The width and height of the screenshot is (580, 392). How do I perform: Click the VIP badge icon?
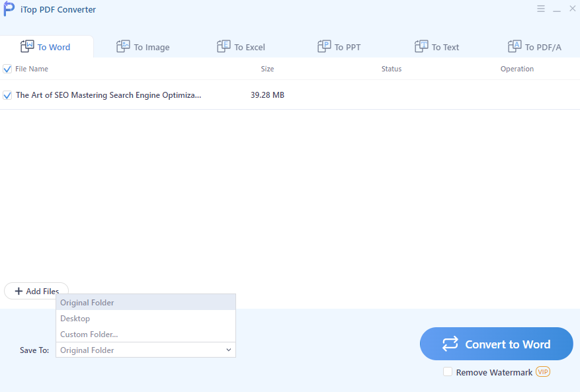pos(543,372)
